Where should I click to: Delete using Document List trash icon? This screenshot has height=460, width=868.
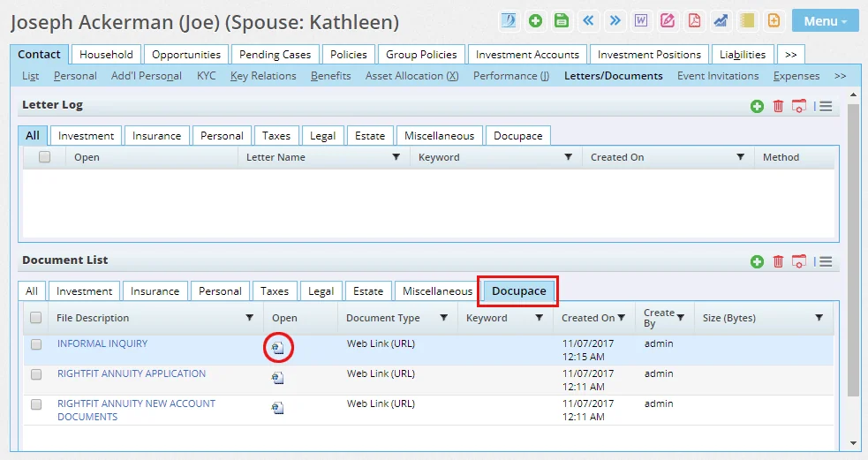pos(778,261)
